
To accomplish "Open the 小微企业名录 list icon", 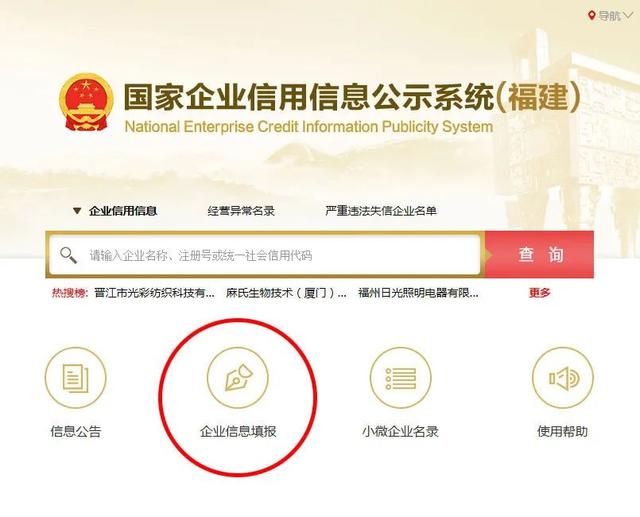I will click(x=400, y=377).
